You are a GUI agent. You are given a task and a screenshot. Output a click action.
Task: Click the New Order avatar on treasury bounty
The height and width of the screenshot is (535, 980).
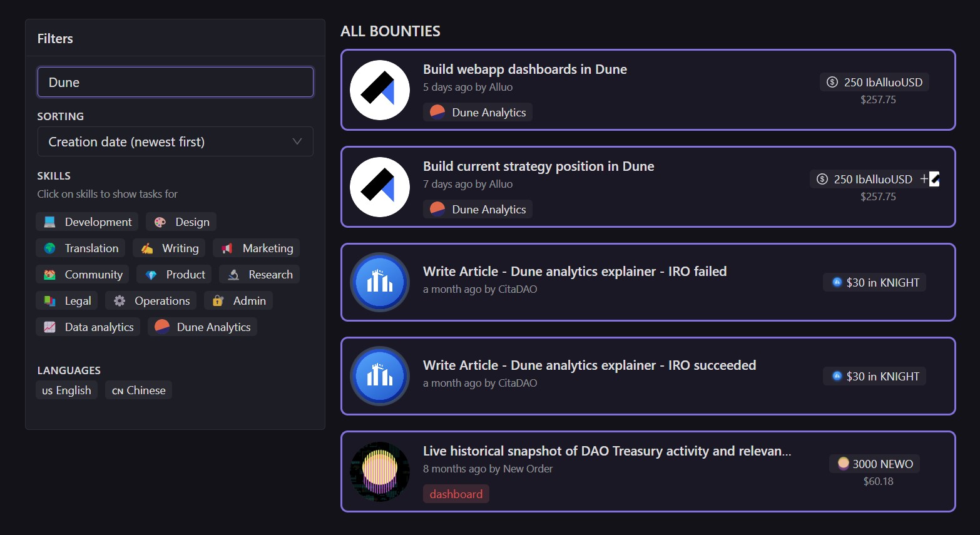pos(380,471)
